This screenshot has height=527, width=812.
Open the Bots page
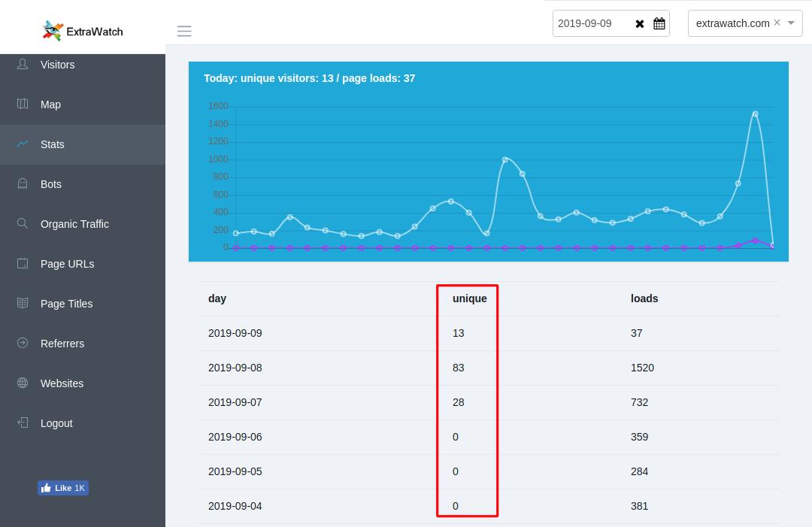click(x=51, y=184)
